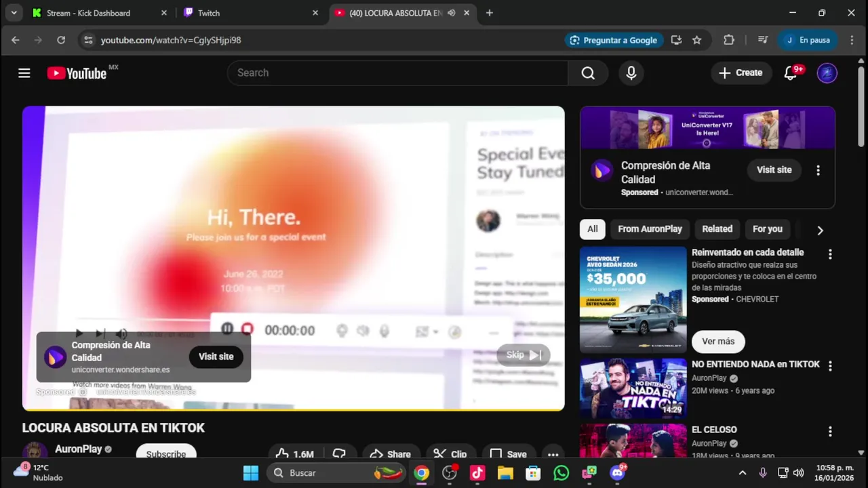This screenshot has height=488, width=868.
Task: Dislike the video
Action: pos(340,454)
